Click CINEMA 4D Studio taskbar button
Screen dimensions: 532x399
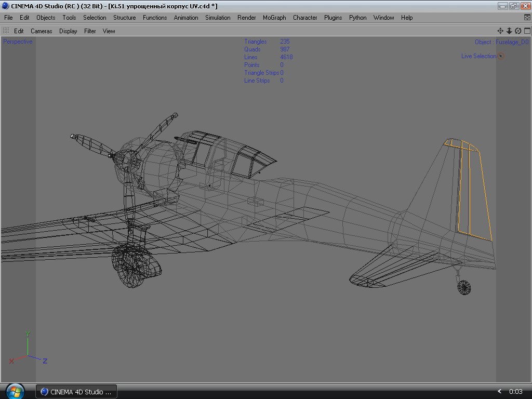[76, 392]
